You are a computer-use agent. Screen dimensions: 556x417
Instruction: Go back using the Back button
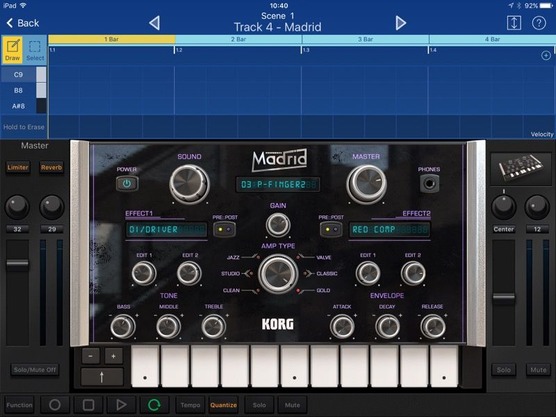pyautogui.click(x=23, y=23)
